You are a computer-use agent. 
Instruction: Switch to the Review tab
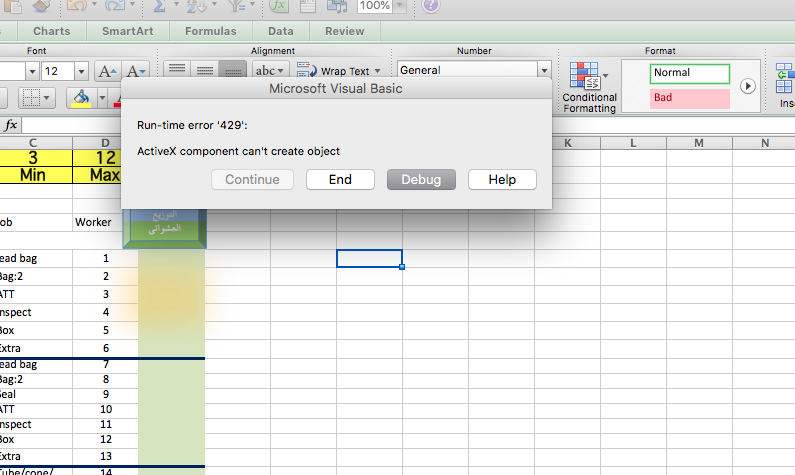pyautogui.click(x=345, y=31)
